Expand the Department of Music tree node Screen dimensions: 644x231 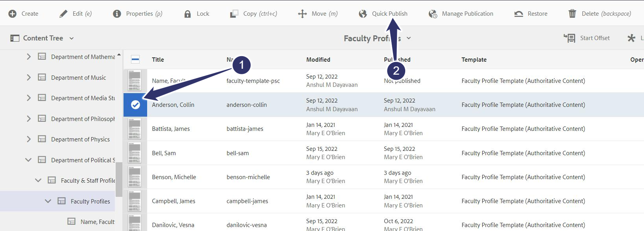coord(29,77)
